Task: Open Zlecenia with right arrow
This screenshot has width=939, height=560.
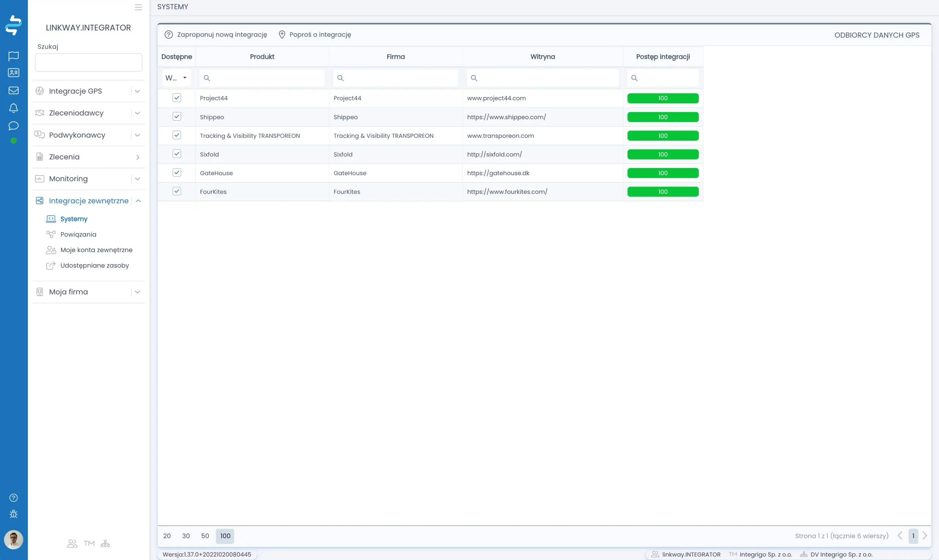Action: point(138,157)
